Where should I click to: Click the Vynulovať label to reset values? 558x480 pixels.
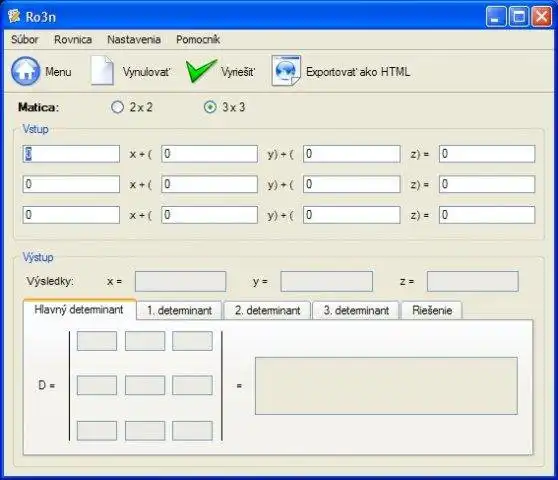[x=146, y=72]
